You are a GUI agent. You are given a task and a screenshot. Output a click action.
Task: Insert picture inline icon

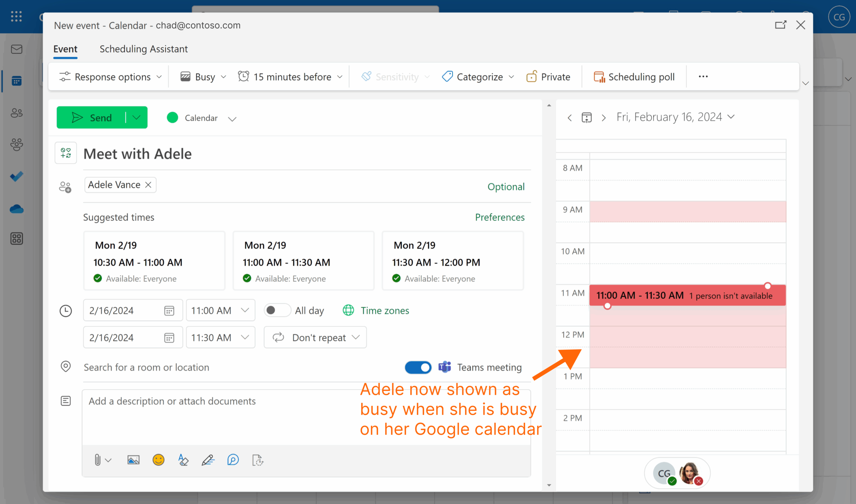tap(133, 460)
